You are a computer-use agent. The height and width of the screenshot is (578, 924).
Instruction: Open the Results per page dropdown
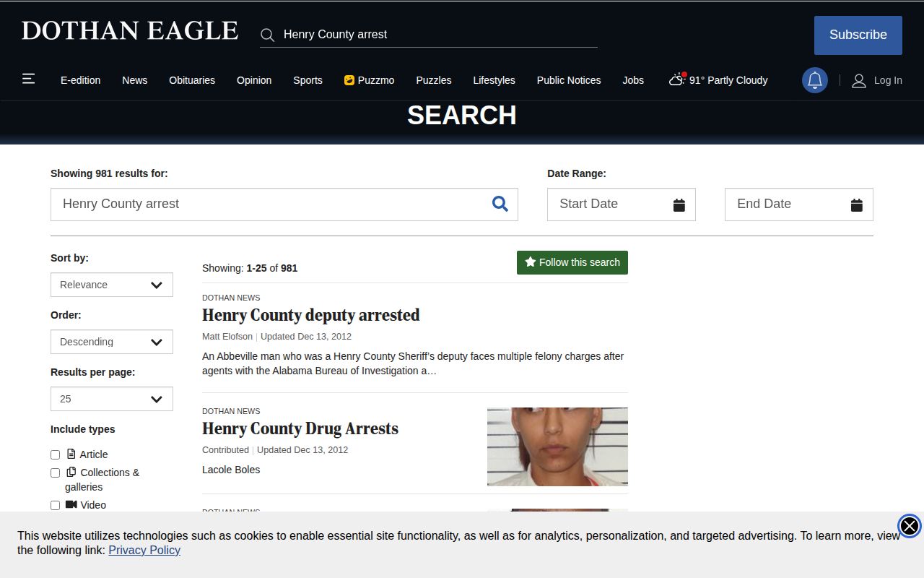point(112,399)
